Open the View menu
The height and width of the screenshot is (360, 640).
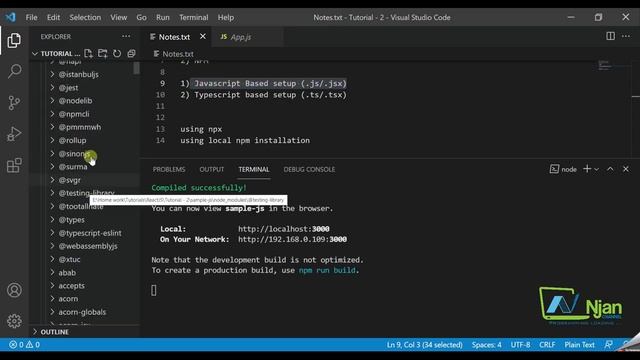click(118, 18)
